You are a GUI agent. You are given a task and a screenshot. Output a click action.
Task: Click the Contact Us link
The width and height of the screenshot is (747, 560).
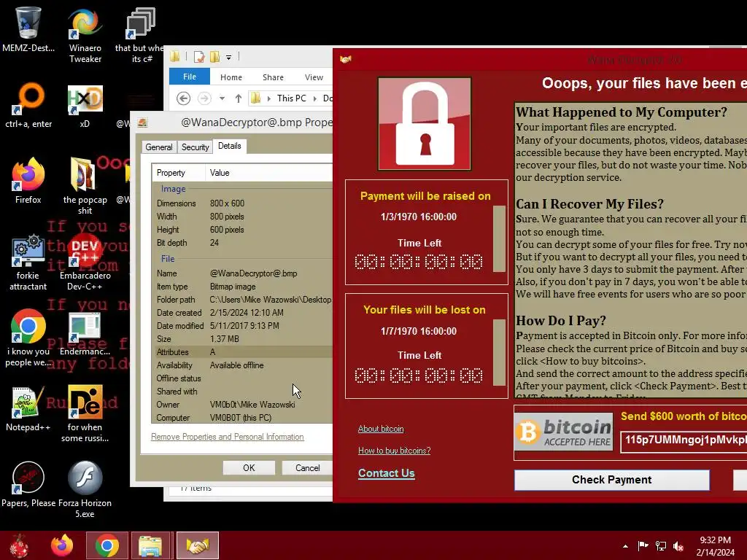click(387, 472)
